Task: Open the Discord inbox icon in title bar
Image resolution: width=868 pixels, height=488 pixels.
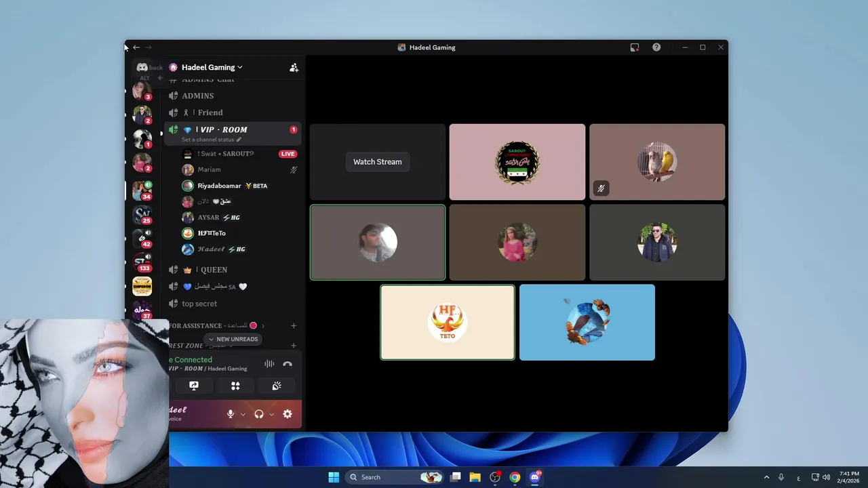Action: 635,47
